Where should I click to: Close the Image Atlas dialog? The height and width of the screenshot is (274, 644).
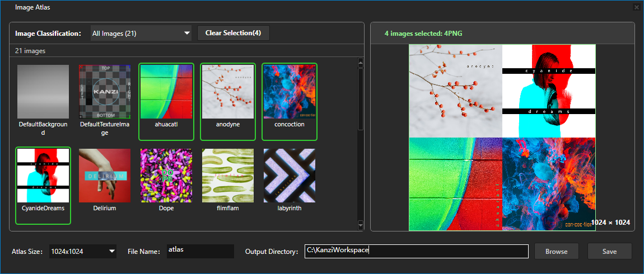637,7
